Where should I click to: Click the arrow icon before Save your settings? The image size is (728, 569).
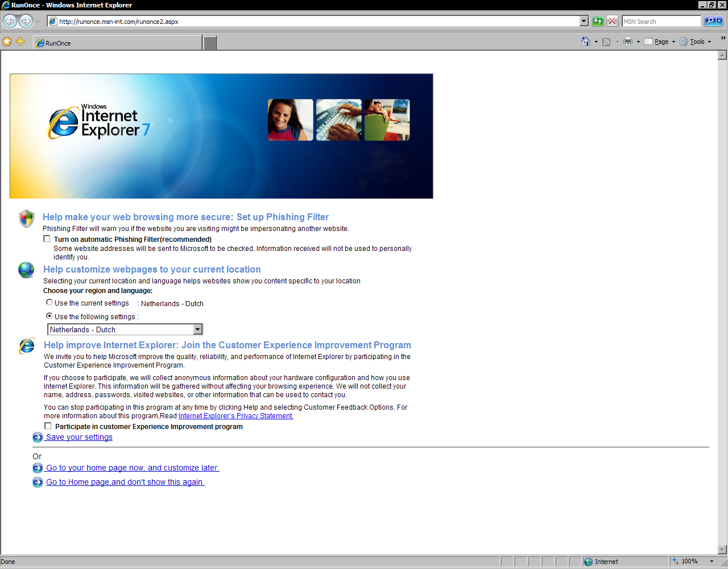[x=38, y=437]
